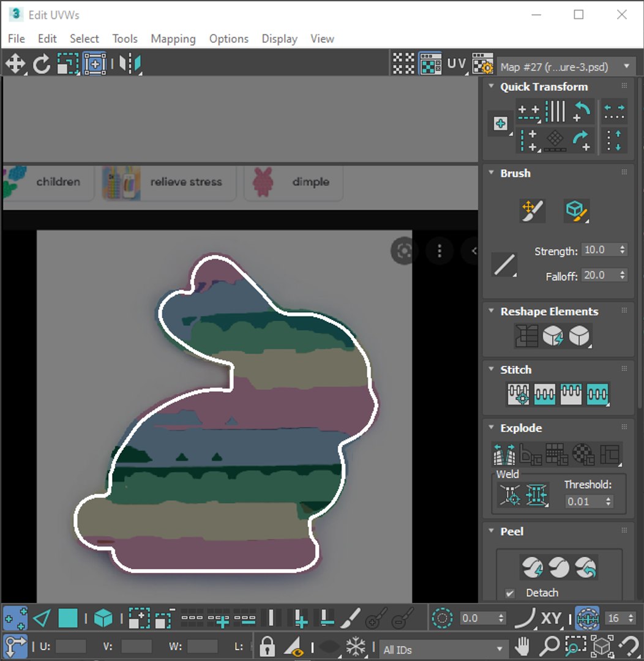644x661 pixels.
Task: Click the relieve stress tag button
Action: (x=169, y=182)
